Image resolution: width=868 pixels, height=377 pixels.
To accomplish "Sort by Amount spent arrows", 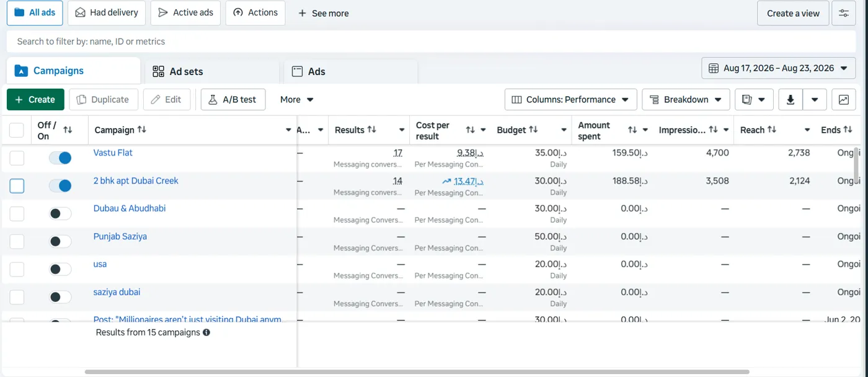I will [632, 130].
